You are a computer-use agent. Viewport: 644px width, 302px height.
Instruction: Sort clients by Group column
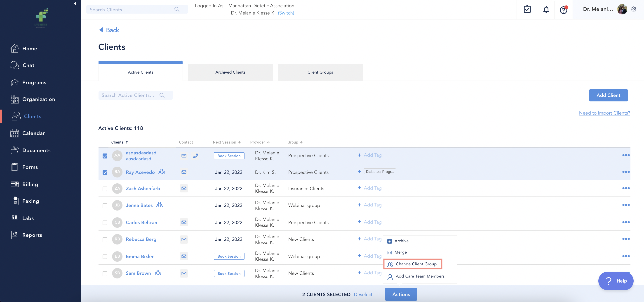(295, 142)
